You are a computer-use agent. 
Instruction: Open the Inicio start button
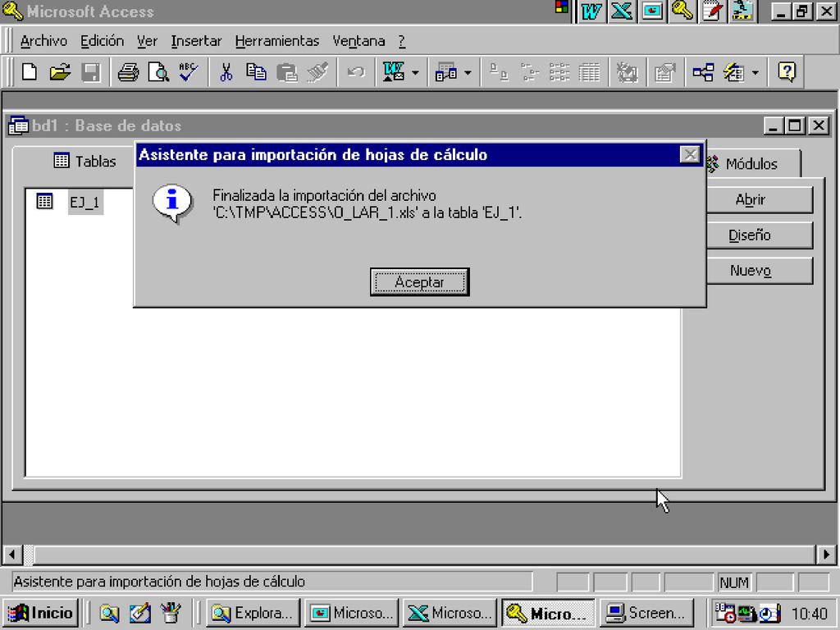(41, 612)
